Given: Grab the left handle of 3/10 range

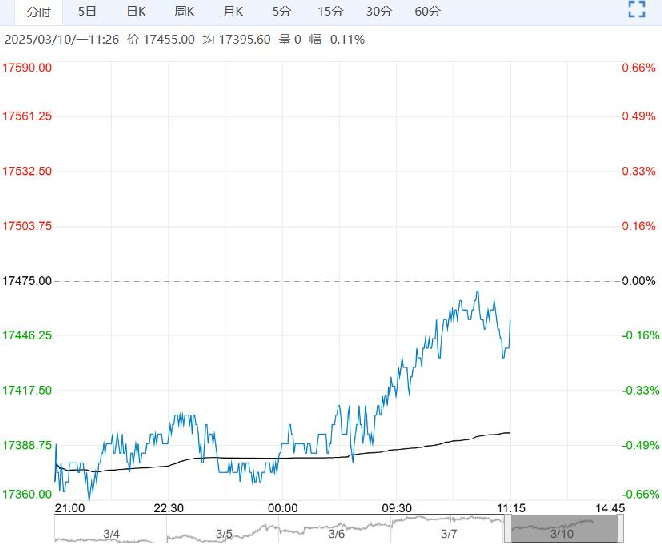Looking at the screenshot, I should click(507, 530).
